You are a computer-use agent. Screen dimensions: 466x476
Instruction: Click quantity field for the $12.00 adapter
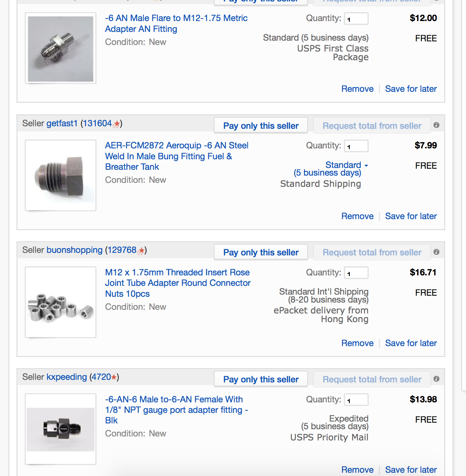356,19
